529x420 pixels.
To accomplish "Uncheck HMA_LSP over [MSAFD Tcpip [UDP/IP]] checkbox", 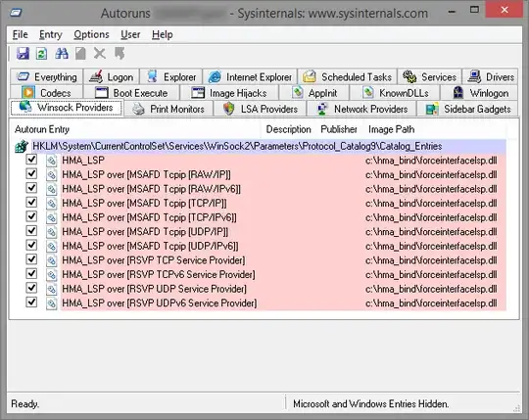I will pos(31,230).
